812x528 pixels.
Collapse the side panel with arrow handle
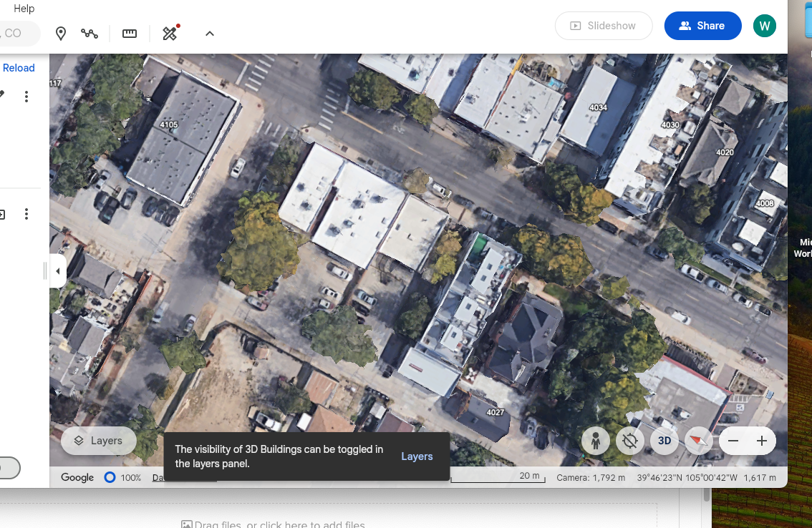click(x=58, y=271)
